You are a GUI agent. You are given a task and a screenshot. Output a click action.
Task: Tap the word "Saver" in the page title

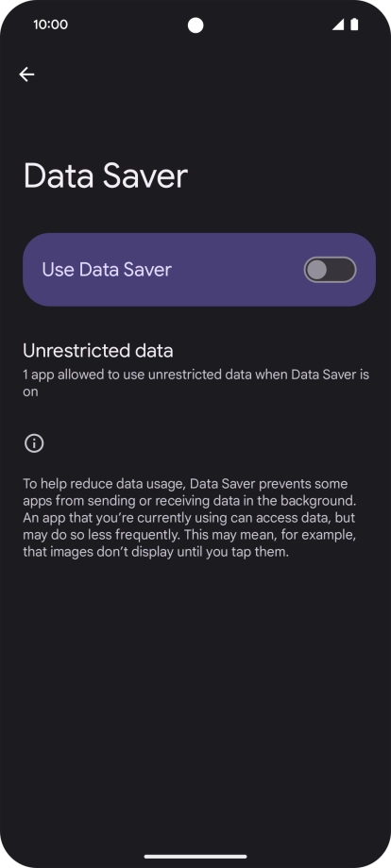coord(144,176)
